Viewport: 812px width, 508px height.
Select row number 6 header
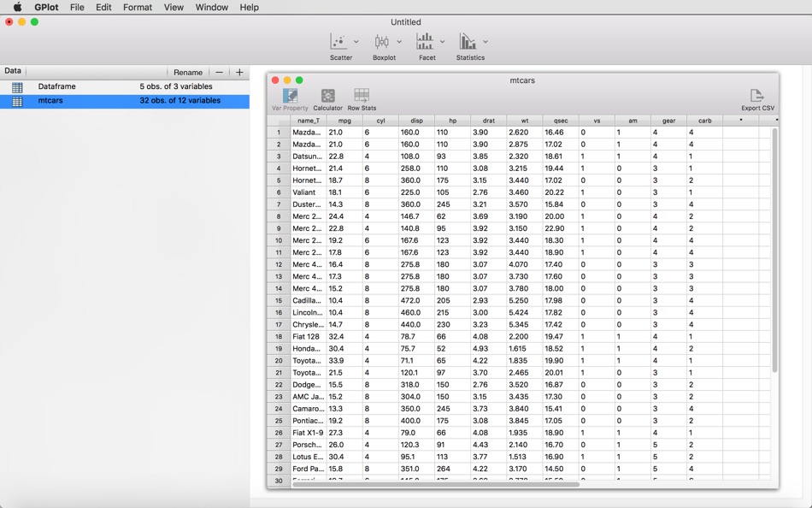point(279,192)
